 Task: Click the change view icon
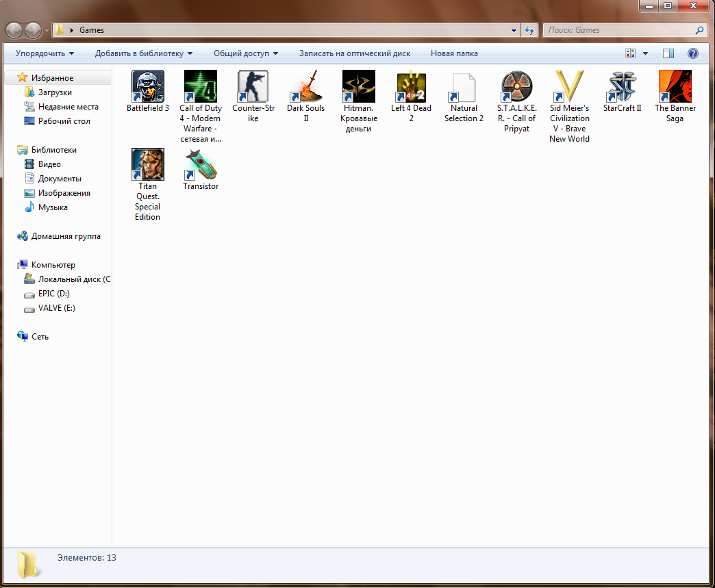(x=630, y=53)
